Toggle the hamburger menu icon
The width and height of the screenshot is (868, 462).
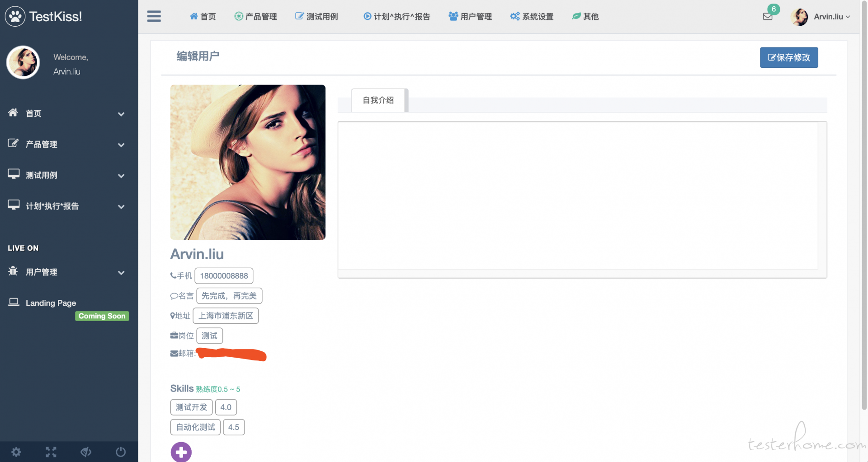click(x=154, y=16)
